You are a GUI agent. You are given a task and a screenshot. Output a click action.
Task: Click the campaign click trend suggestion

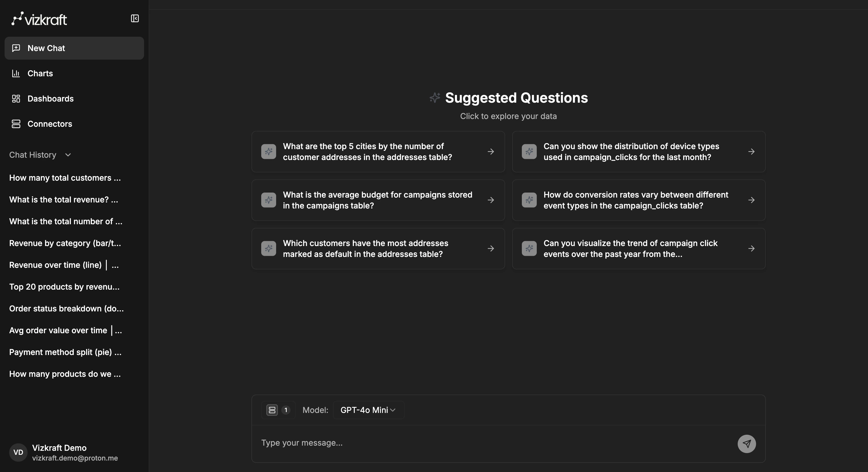639,248
